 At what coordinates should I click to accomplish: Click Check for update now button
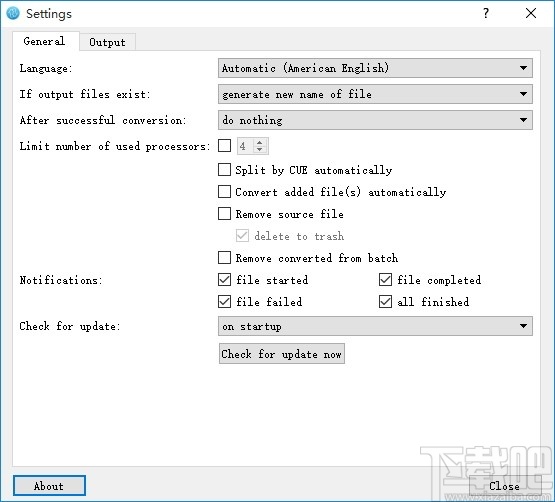pos(282,354)
